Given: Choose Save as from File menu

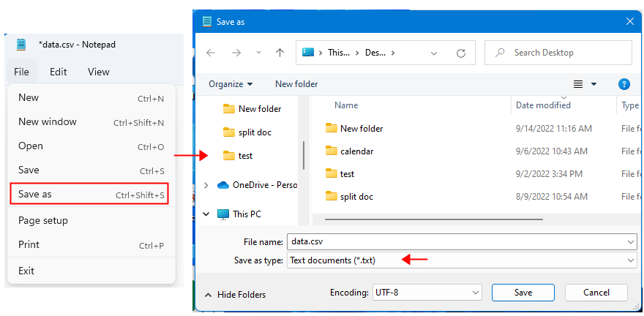Looking at the screenshot, I should (x=88, y=195).
